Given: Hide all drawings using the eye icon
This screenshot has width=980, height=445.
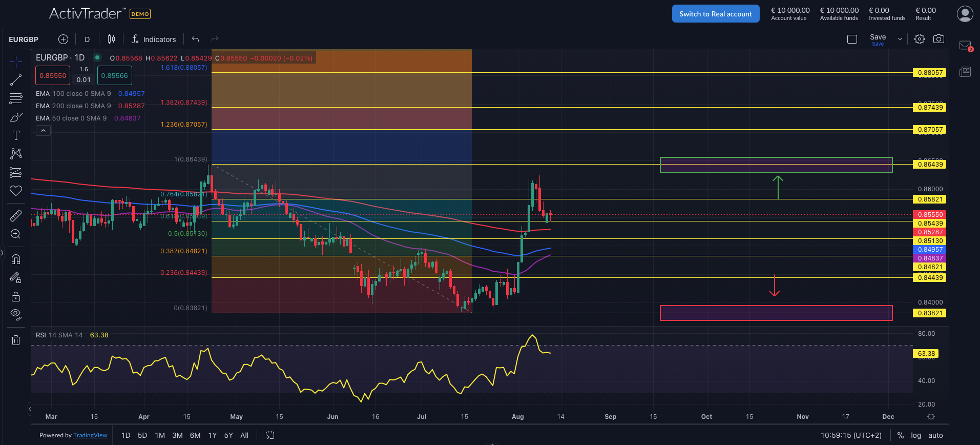Looking at the screenshot, I should pos(16,314).
